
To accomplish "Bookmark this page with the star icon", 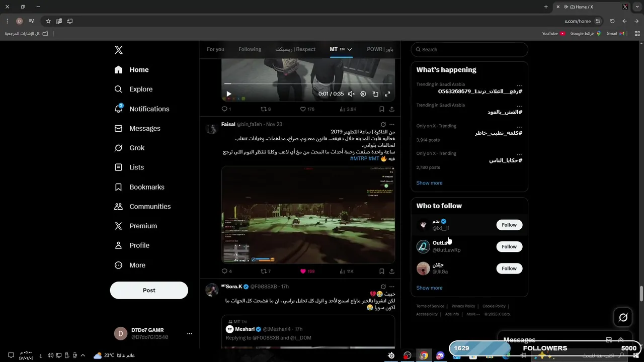I will (x=48, y=21).
